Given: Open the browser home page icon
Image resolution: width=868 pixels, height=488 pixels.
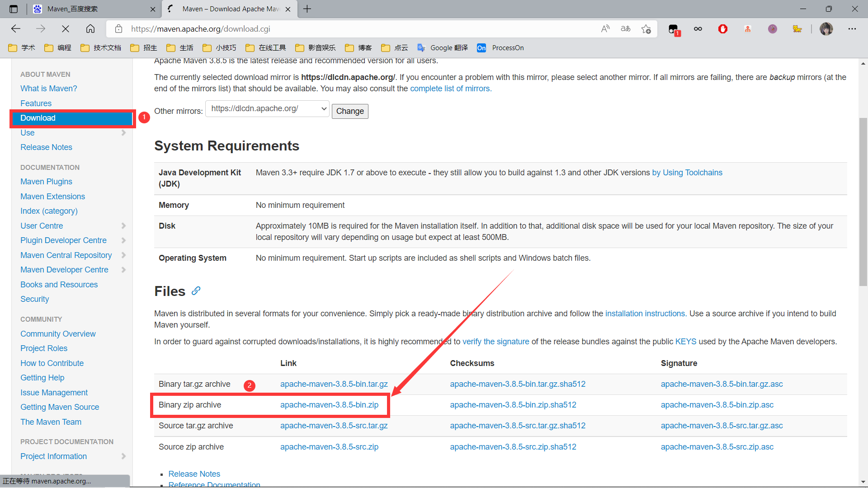Looking at the screenshot, I should [x=90, y=29].
